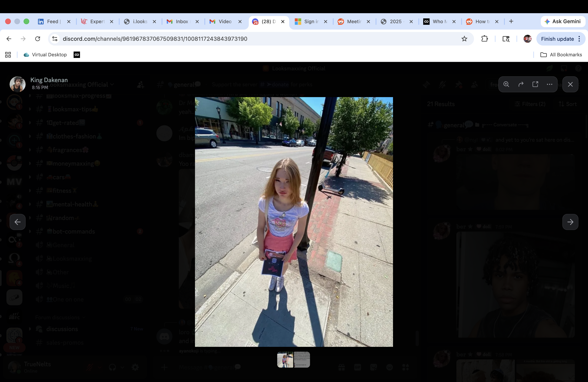Image resolution: width=588 pixels, height=382 pixels.
Task: Go to the previous image
Action: point(18,222)
